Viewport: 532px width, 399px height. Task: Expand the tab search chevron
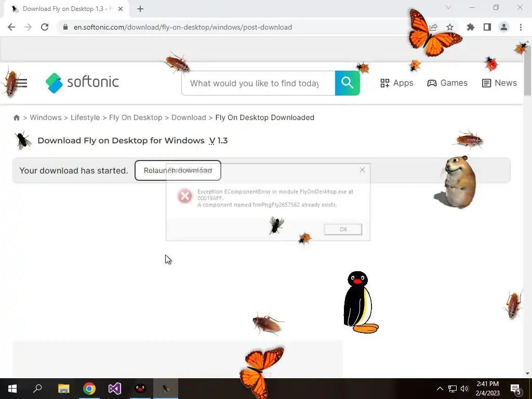point(448,7)
